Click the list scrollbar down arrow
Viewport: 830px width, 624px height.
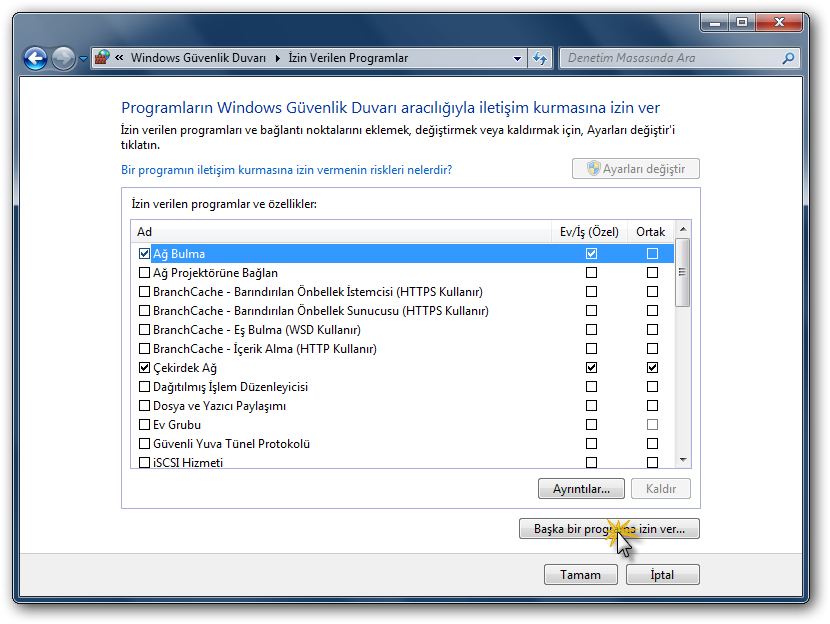(683, 460)
